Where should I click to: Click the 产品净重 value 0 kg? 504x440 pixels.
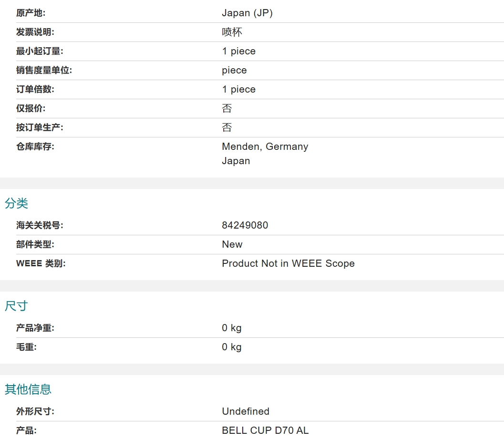pyautogui.click(x=232, y=328)
